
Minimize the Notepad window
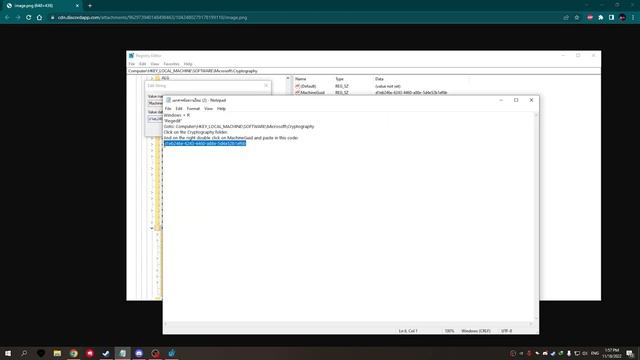pos(501,100)
